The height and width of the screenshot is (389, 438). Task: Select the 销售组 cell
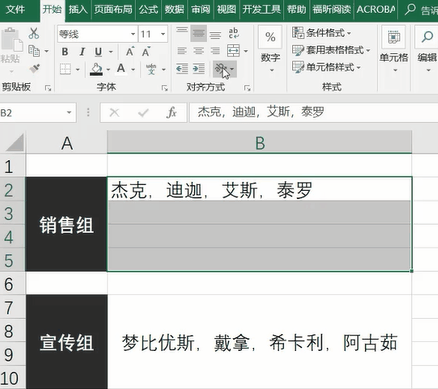66,224
